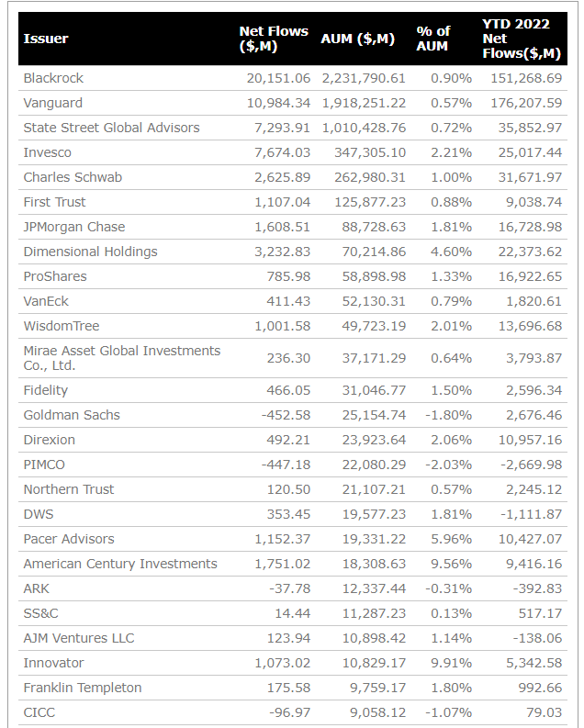Image resolution: width=584 pixels, height=728 pixels.
Task: Open the Blackrock issuer row
Action: click(293, 78)
